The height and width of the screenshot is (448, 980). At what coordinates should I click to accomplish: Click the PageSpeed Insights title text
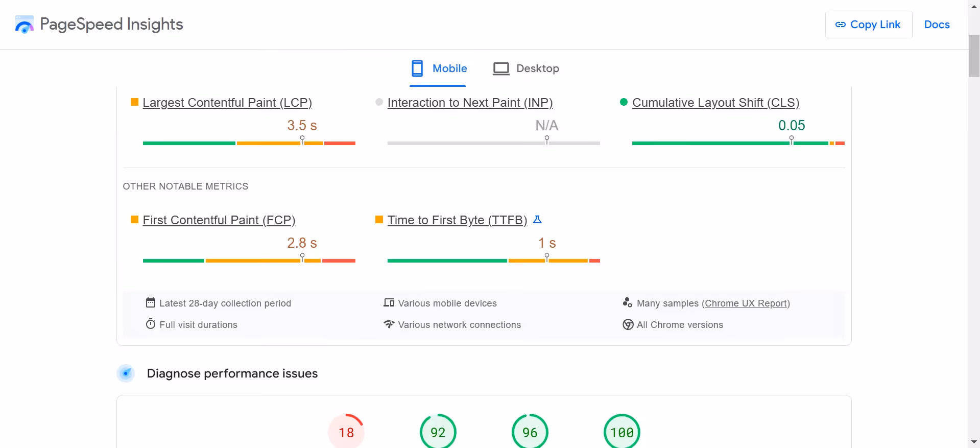coord(111,24)
